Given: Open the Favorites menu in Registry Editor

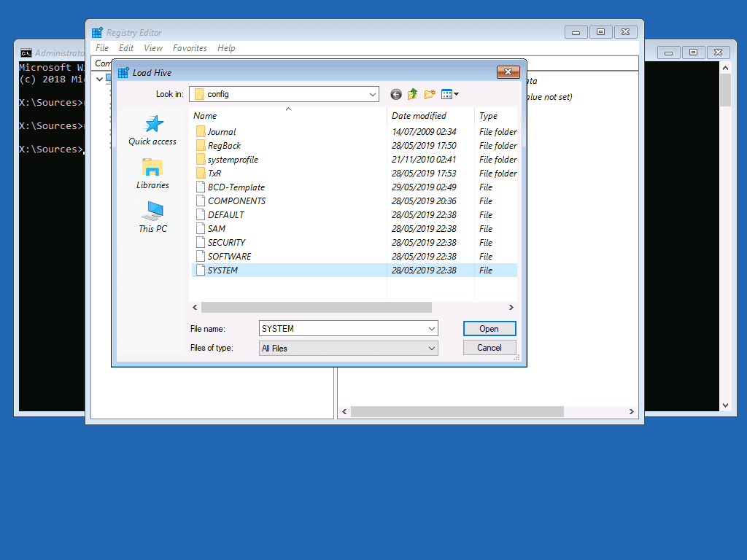Looking at the screenshot, I should (x=190, y=47).
